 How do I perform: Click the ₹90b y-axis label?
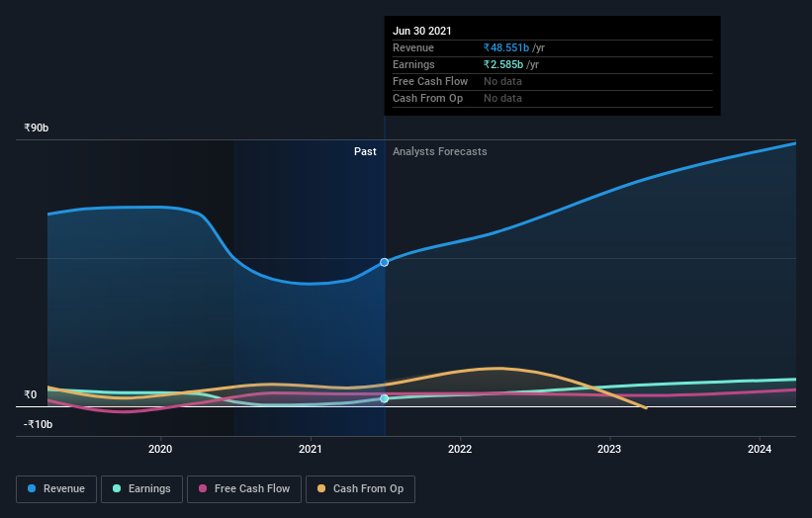click(37, 128)
